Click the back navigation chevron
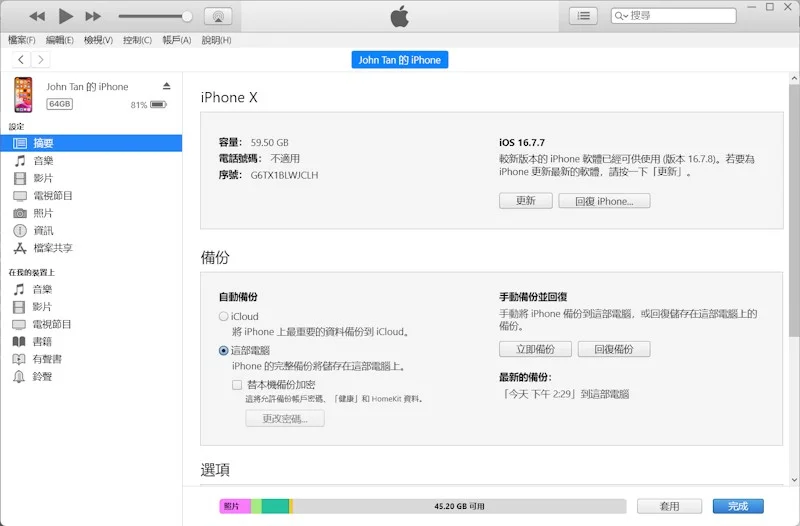The width and height of the screenshot is (800, 526). 22,60
